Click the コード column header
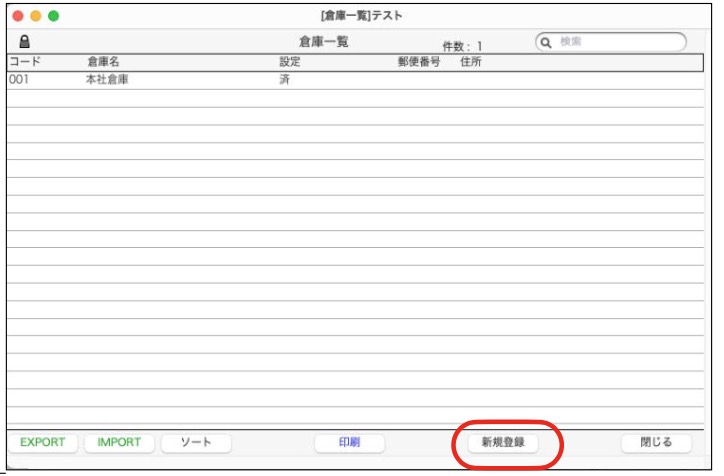 (x=25, y=62)
